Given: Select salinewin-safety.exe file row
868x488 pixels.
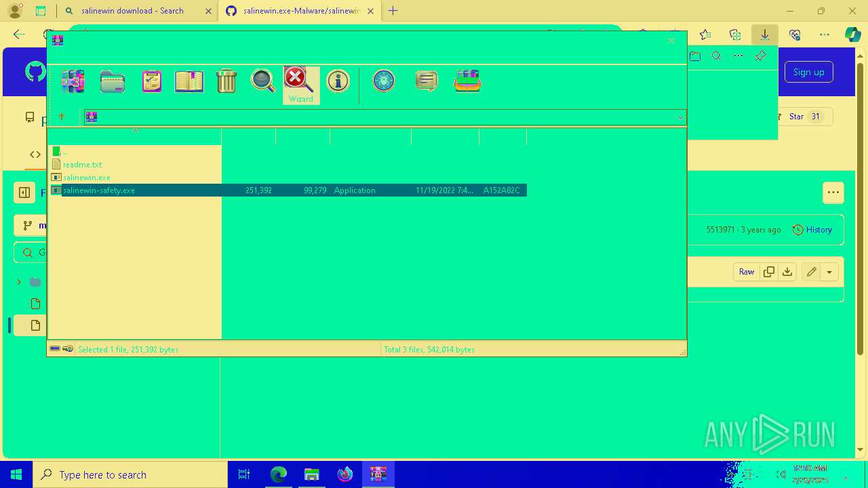Looking at the screenshot, I should pyautogui.click(x=289, y=190).
